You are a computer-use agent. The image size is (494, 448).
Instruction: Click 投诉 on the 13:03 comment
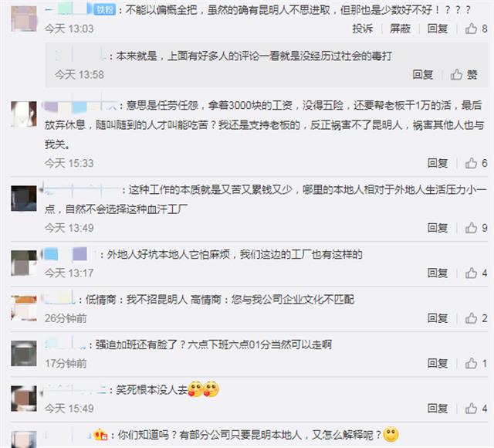pyautogui.click(x=363, y=29)
